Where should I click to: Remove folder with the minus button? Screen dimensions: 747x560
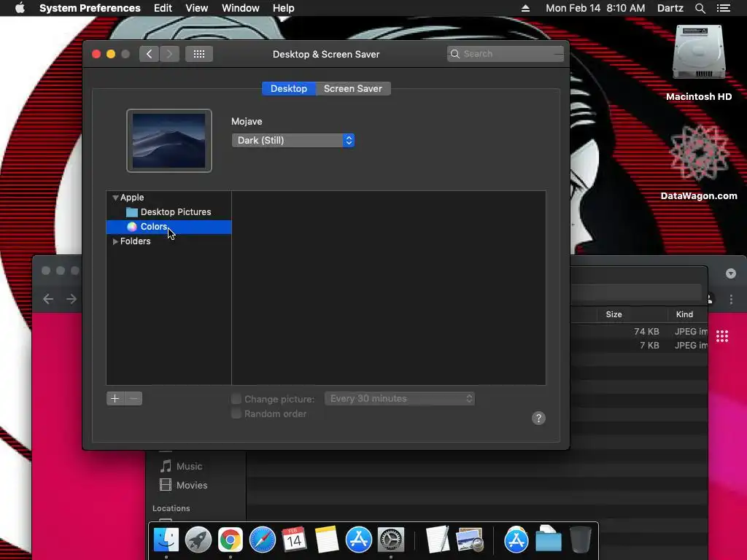click(x=133, y=399)
